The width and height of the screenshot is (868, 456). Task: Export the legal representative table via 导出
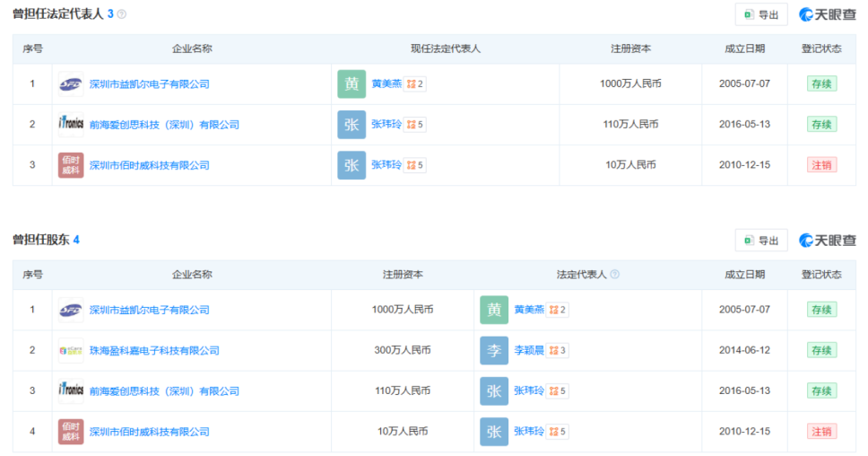(x=761, y=15)
